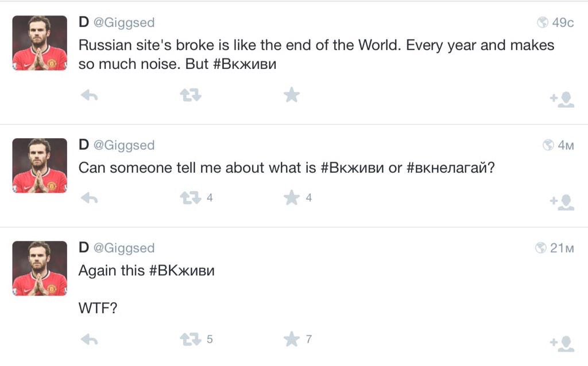
Task: Click follow icon on the 21м tweet
Action: pos(562,344)
